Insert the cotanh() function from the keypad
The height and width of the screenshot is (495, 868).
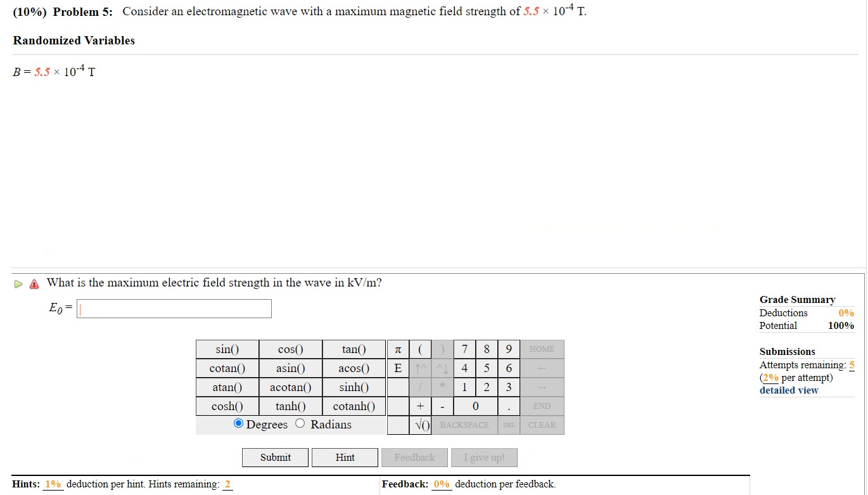[354, 406]
